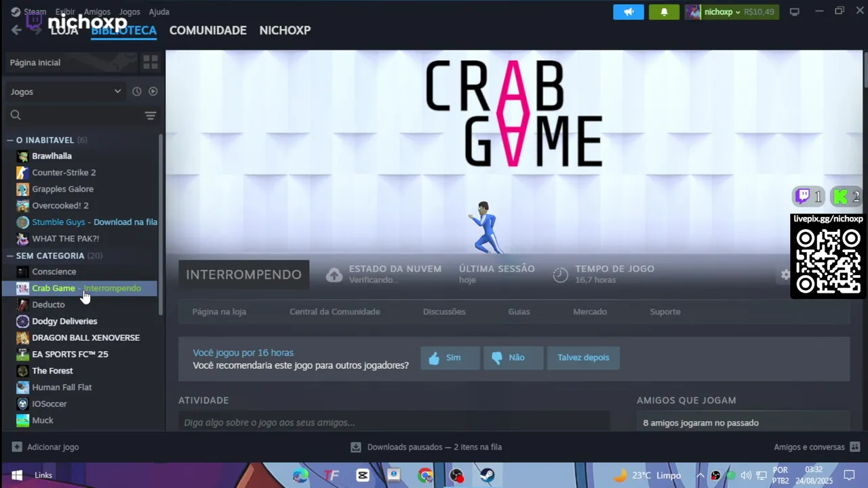
Task: Go back with the navigation arrow
Action: [x=16, y=30]
